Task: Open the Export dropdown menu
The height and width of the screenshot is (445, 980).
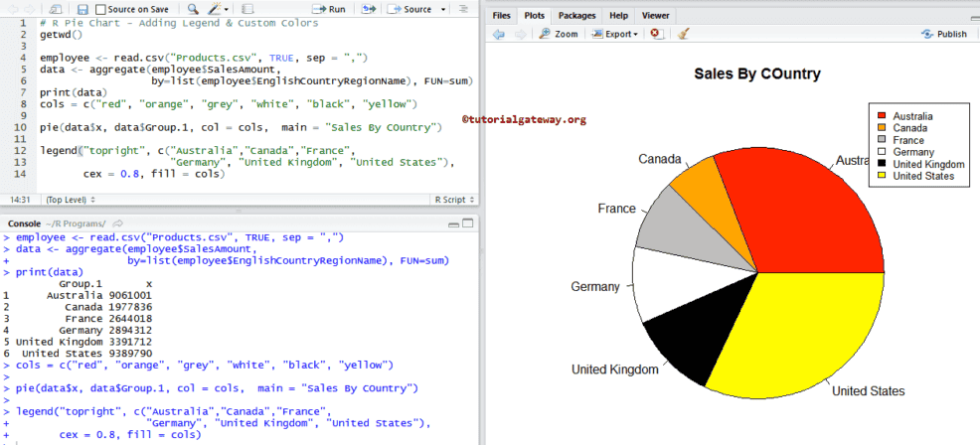Action: pyautogui.click(x=615, y=34)
